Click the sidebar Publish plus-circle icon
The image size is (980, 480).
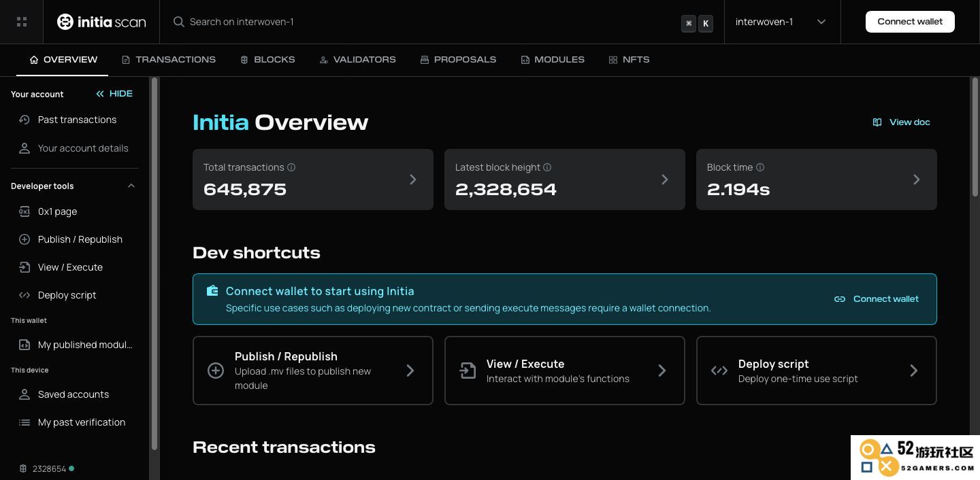24,239
